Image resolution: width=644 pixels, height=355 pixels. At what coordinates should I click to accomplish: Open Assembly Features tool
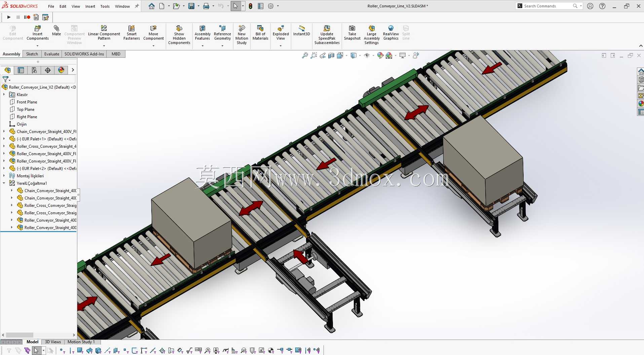pos(202,33)
